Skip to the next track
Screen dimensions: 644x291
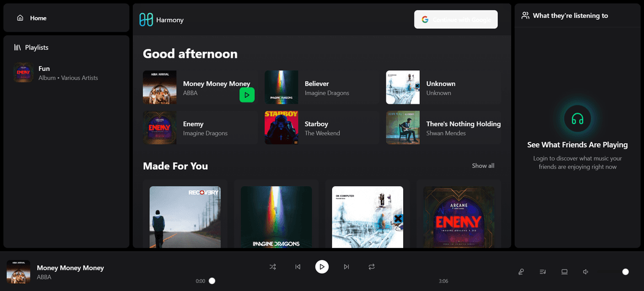(x=346, y=267)
